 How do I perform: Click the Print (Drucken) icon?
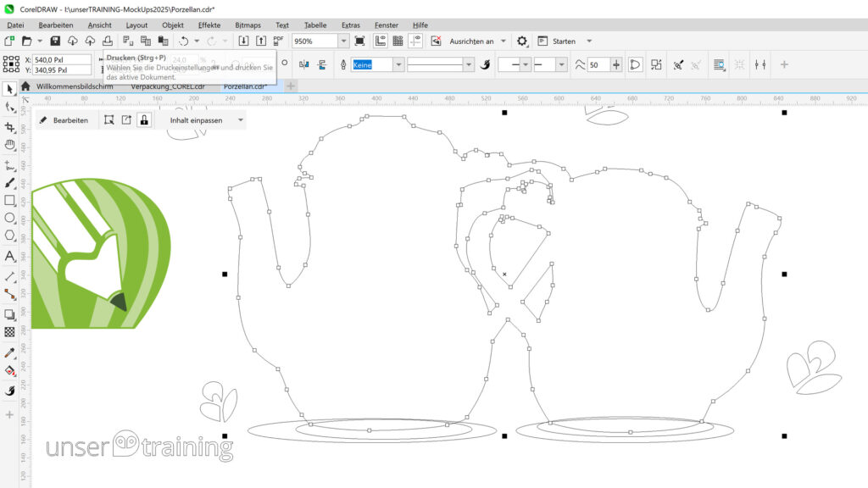108,41
